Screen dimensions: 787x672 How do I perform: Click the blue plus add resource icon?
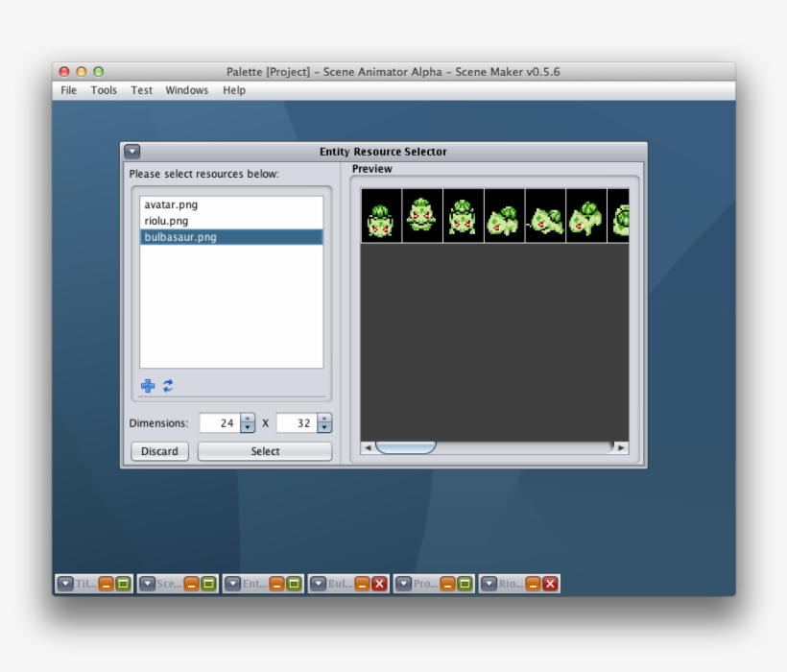pos(148,386)
